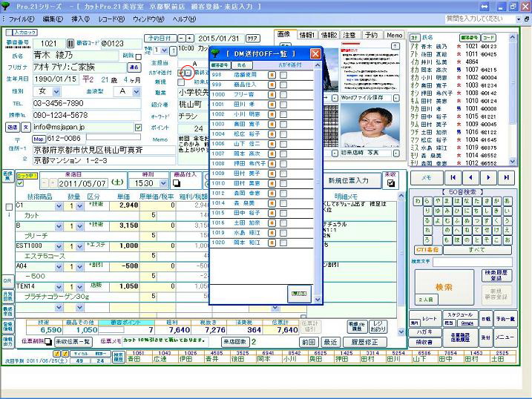Click orange button in 岡本 和江 row
Image resolution: width=532 pixels, height=399 pixels.
(272, 243)
